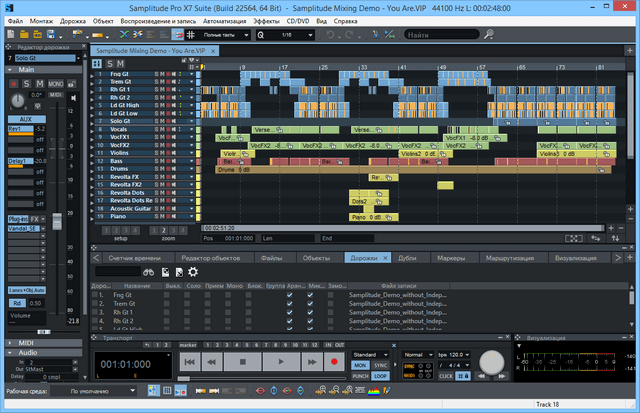This screenshot has height=413, width=640.
Task: Click the binoculars search icon in track manager
Action: pos(147,272)
